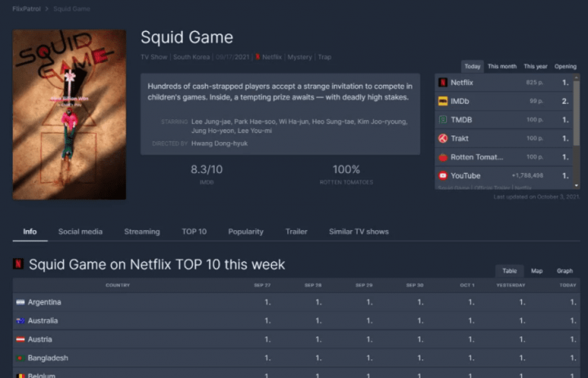The width and height of the screenshot is (588, 378).
Task: Click the IMDb icon in rankings panel
Action: point(443,101)
